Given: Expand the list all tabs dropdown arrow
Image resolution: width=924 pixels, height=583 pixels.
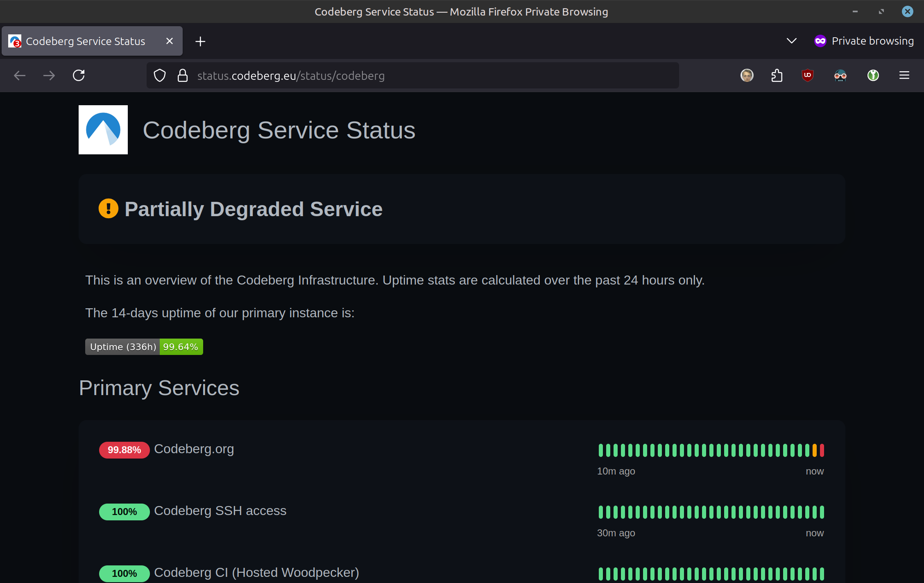Looking at the screenshot, I should point(791,41).
